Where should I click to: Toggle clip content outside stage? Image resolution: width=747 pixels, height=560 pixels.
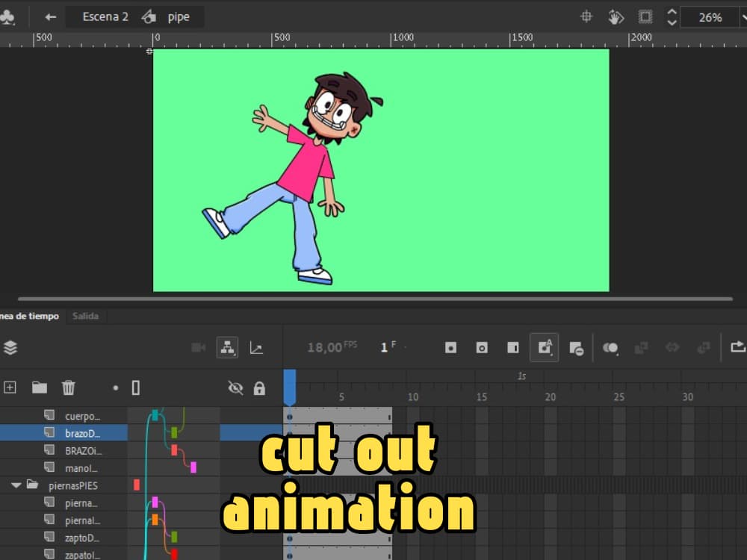645,18
